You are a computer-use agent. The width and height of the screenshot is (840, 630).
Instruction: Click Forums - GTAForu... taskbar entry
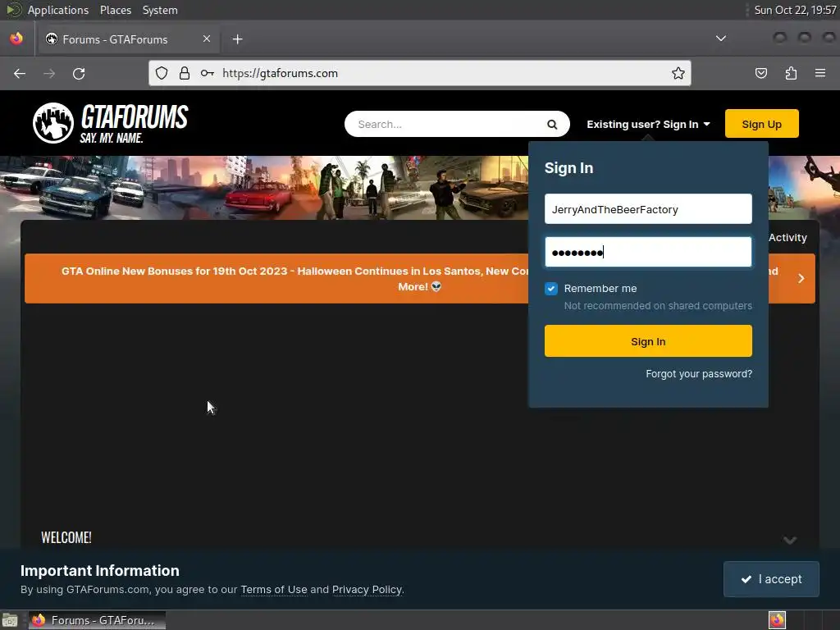click(x=97, y=620)
